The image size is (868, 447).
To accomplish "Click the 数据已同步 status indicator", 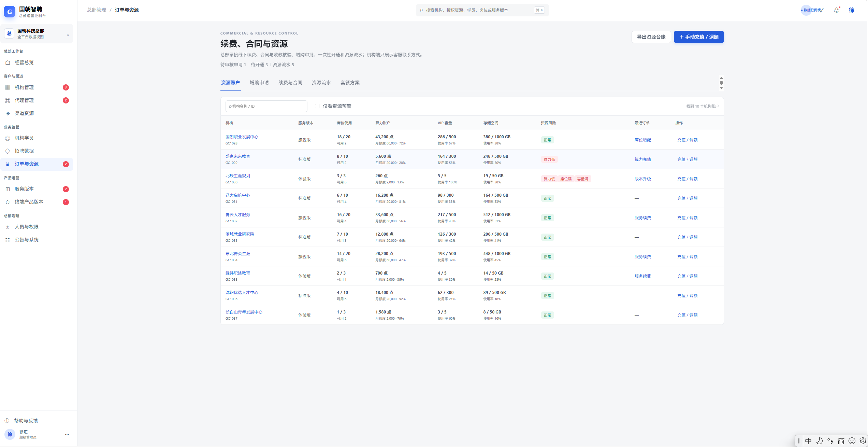I will click(x=811, y=10).
